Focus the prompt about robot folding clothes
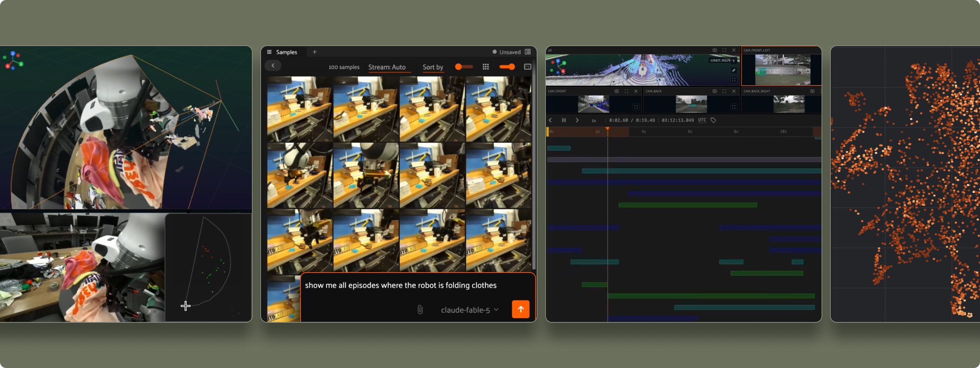Viewport: 980px width, 368px height. [x=400, y=285]
